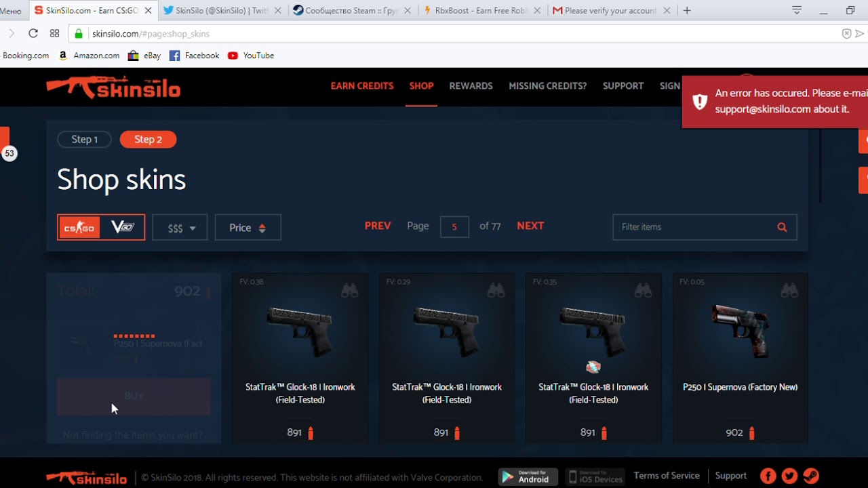Click sticker on Glock-18 FV 0.35

point(593,367)
